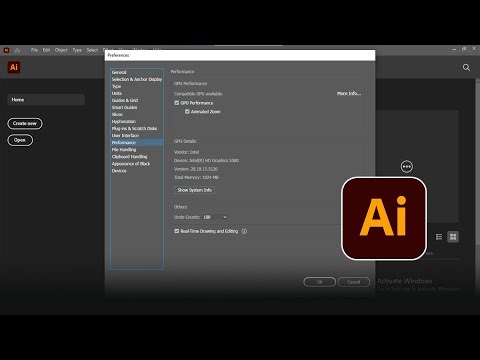Image resolution: width=480 pixels, height=360 pixels.
Task: Click the Open button
Action: pos(20,140)
